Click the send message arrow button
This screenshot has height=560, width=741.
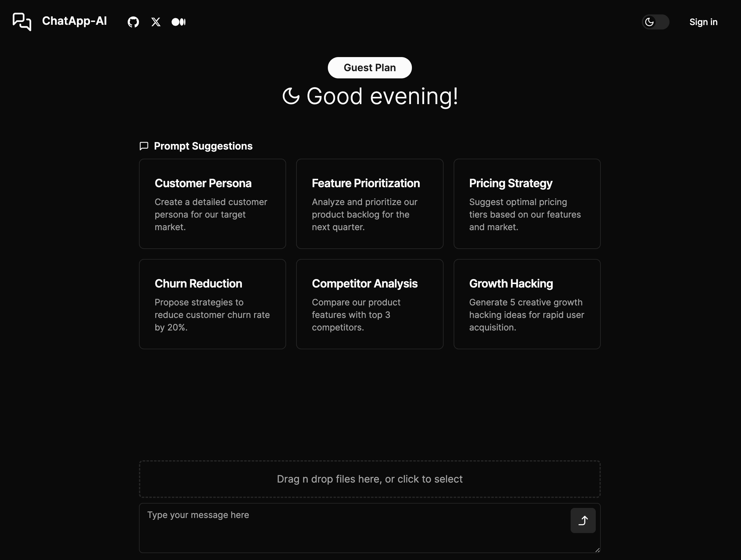[583, 520]
